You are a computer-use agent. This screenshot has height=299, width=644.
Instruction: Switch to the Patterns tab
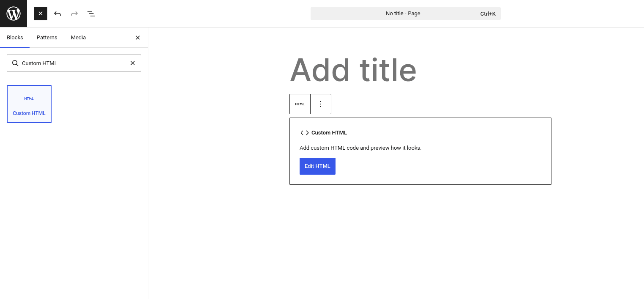(46, 38)
